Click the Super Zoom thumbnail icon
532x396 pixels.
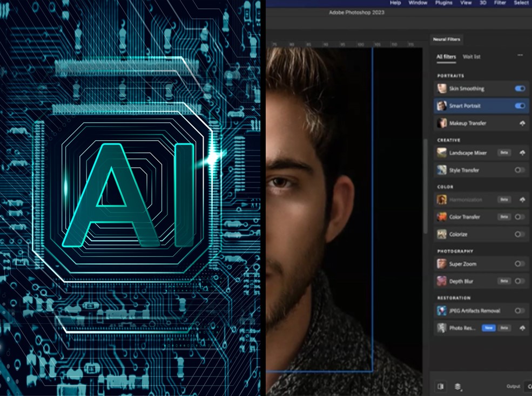tap(442, 263)
